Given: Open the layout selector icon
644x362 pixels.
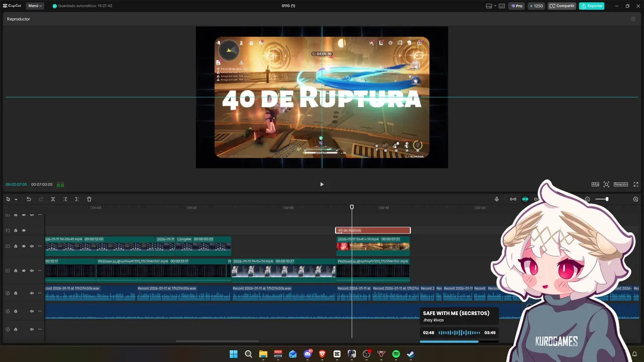Looking at the screenshot, I should [489, 6].
